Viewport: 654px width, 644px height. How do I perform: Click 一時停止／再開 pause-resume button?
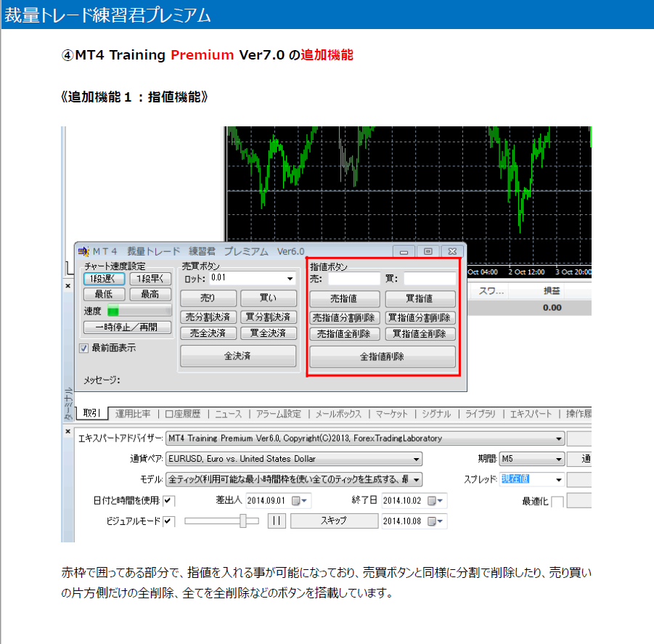[127, 327]
